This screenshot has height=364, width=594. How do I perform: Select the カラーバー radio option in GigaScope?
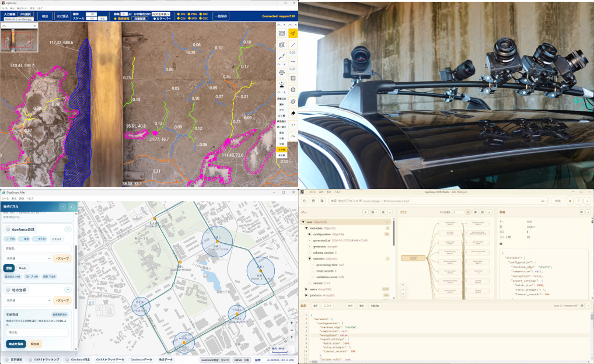(x=162, y=18)
